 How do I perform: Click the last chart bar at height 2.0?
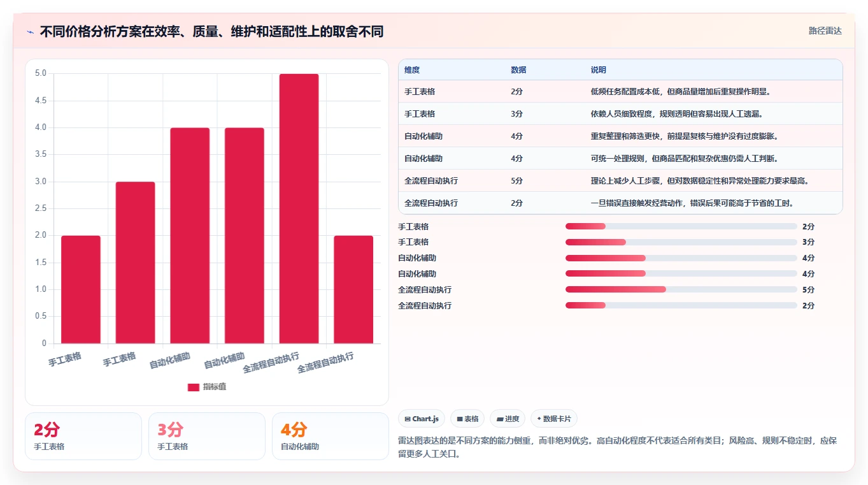[353, 289]
